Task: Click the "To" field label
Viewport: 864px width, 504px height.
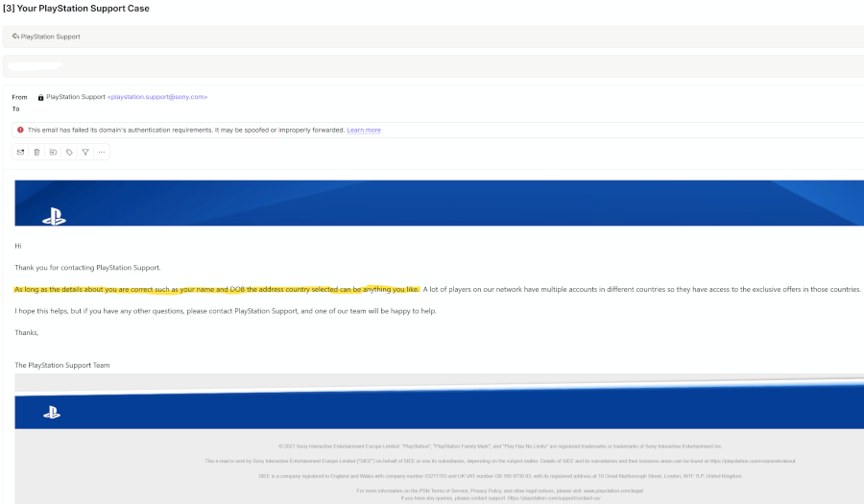Action: coord(16,109)
